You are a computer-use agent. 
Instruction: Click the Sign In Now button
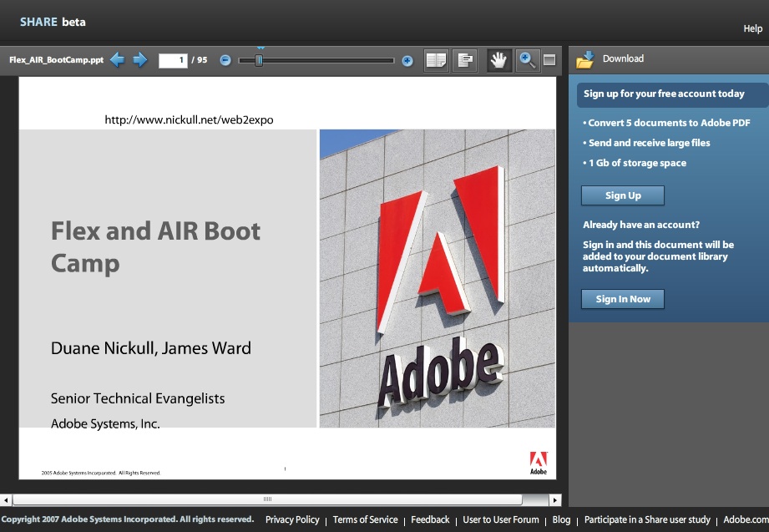click(623, 299)
